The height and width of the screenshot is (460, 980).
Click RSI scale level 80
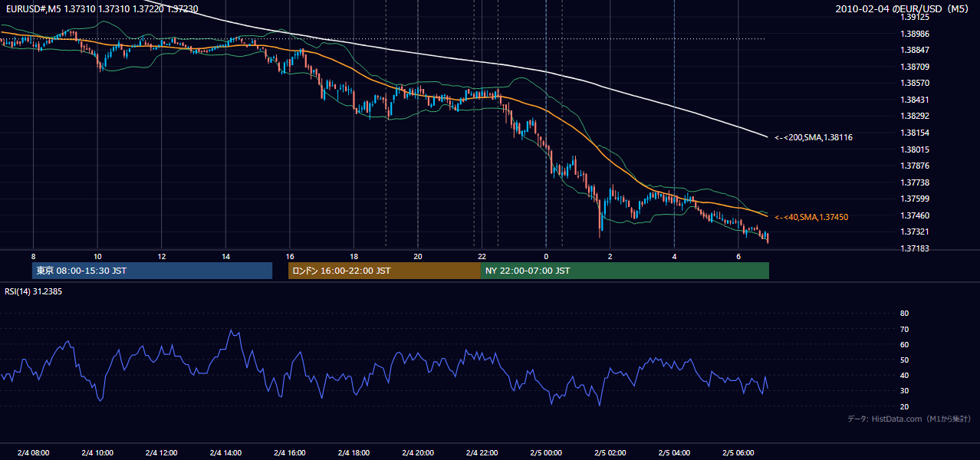point(904,314)
